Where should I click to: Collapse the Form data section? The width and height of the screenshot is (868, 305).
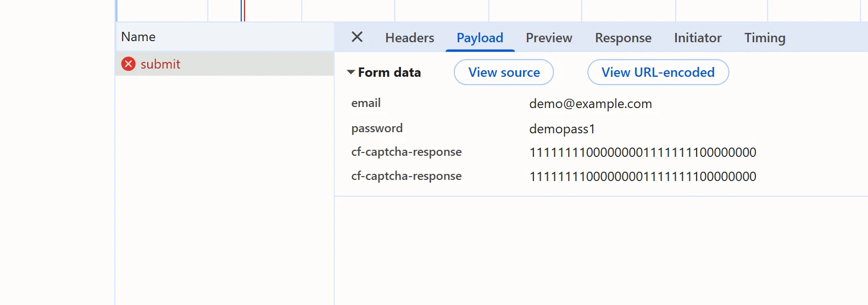click(350, 72)
